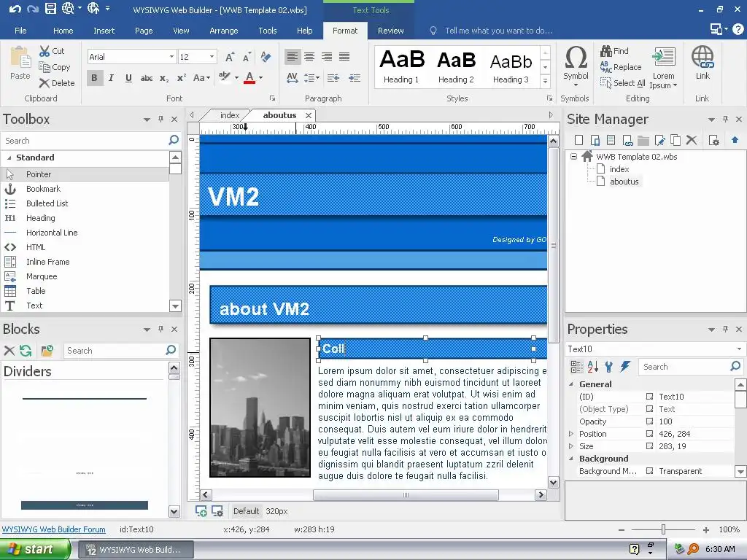Decrease paragraph indent
This screenshot has width=747, height=560.
(333, 77)
